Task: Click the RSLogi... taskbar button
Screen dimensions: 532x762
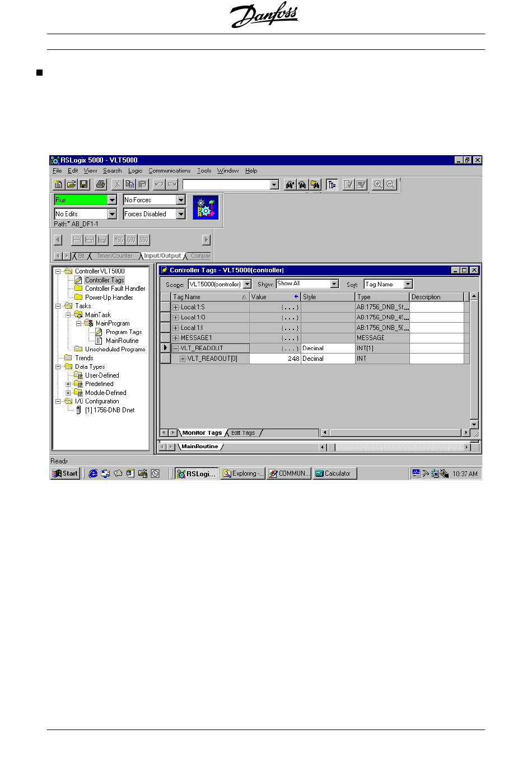Action: [197, 473]
